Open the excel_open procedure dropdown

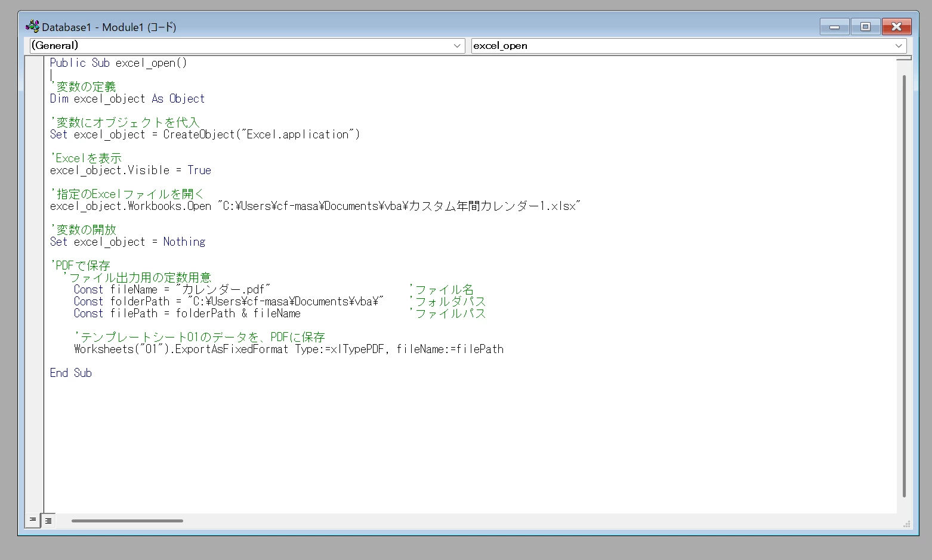point(689,46)
